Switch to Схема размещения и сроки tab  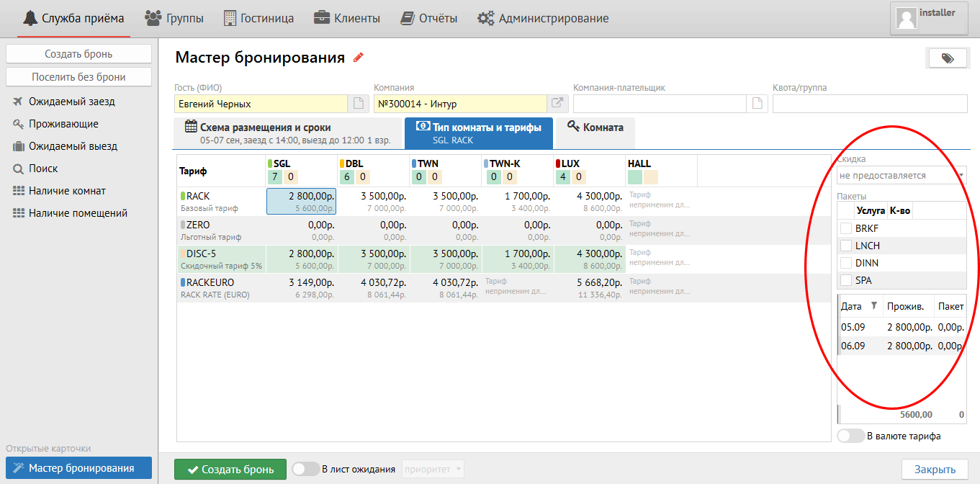click(288, 133)
